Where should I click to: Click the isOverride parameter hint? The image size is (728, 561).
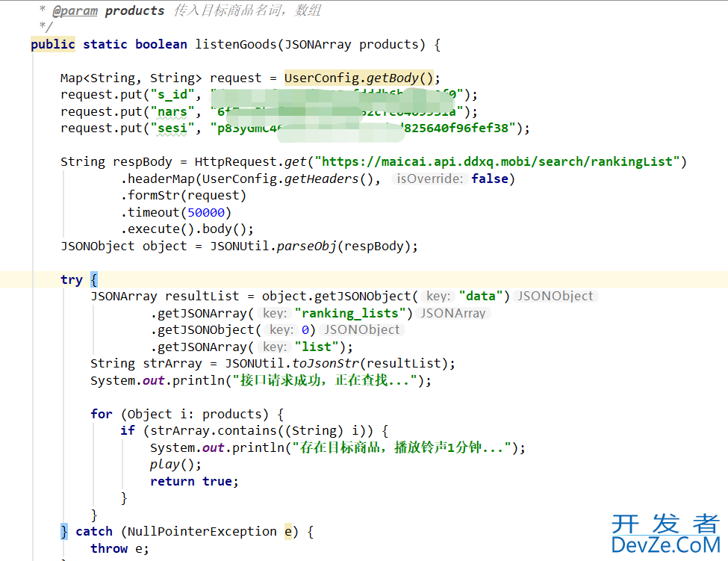point(429,179)
